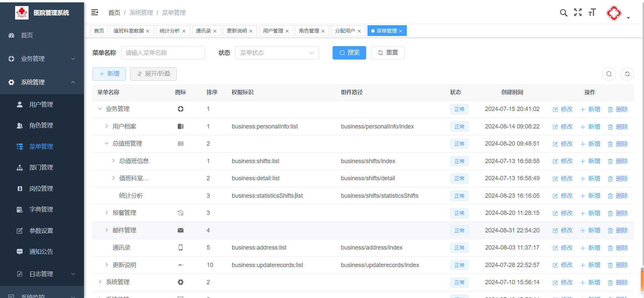Open the font size setting icon
Viewport: 644px width, 298px height.
[592, 12]
